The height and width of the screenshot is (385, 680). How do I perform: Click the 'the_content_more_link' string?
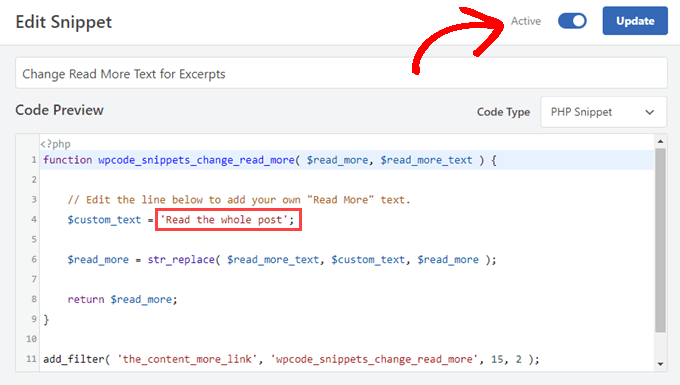coord(187,359)
